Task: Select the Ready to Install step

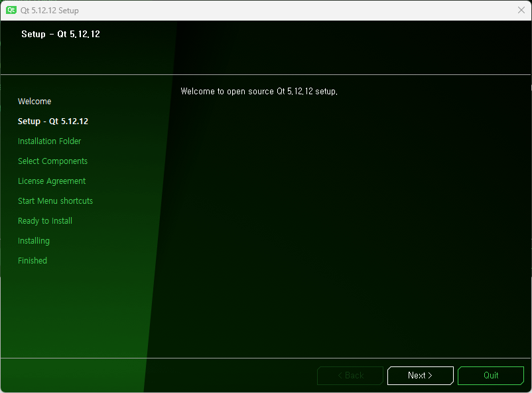Action: pyautogui.click(x=45, y=221)
